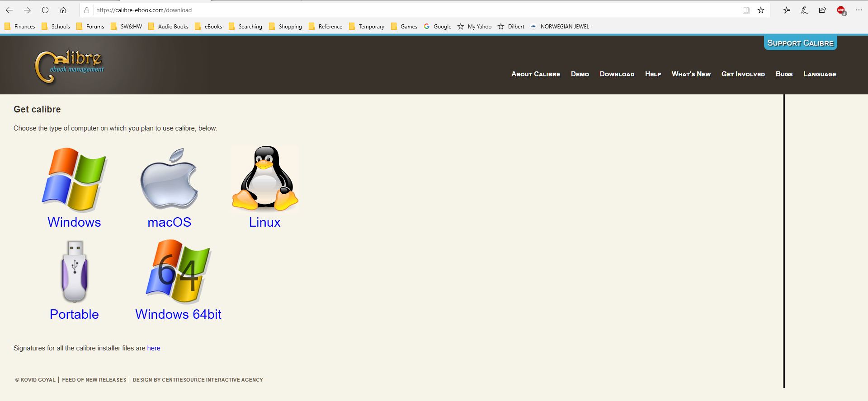Open the Google bookmark
This screenshot has width=868, height=401.
click(x=438, y=27)
